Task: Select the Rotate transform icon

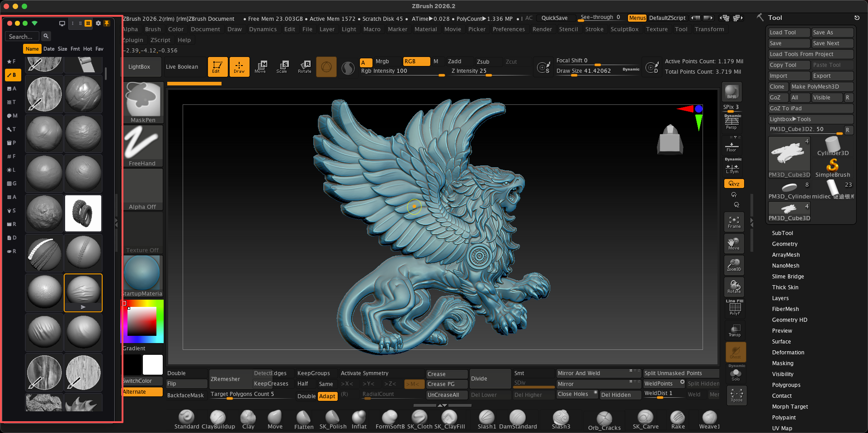Action: 304,67
